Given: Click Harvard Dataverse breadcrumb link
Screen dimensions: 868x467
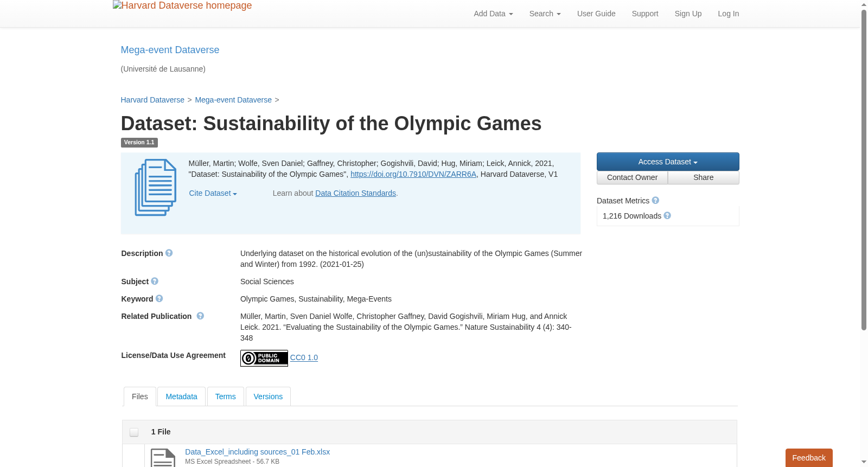Looking at the screenshot, I should tap(152, 100).
